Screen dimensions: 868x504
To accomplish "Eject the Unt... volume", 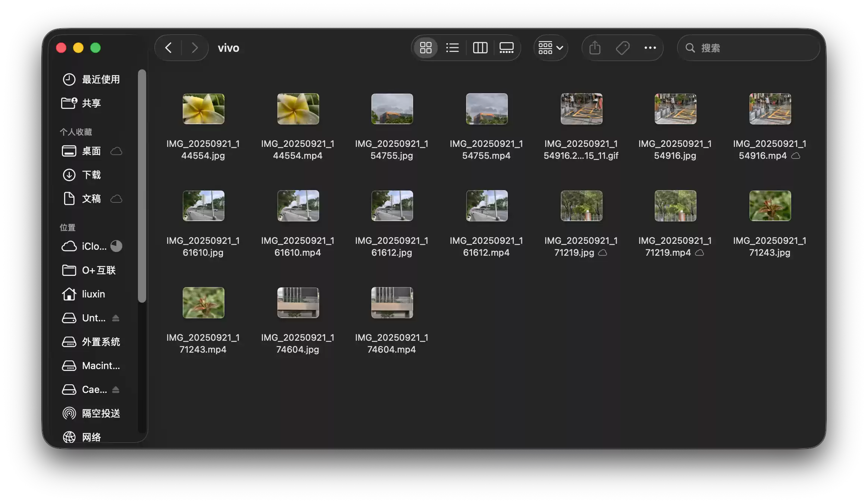I will coord(116,318).
